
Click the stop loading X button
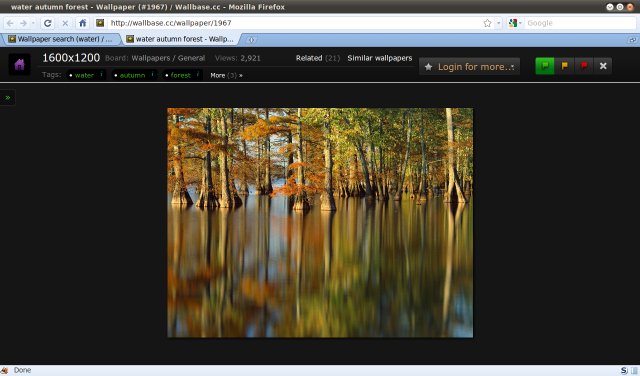65,23
